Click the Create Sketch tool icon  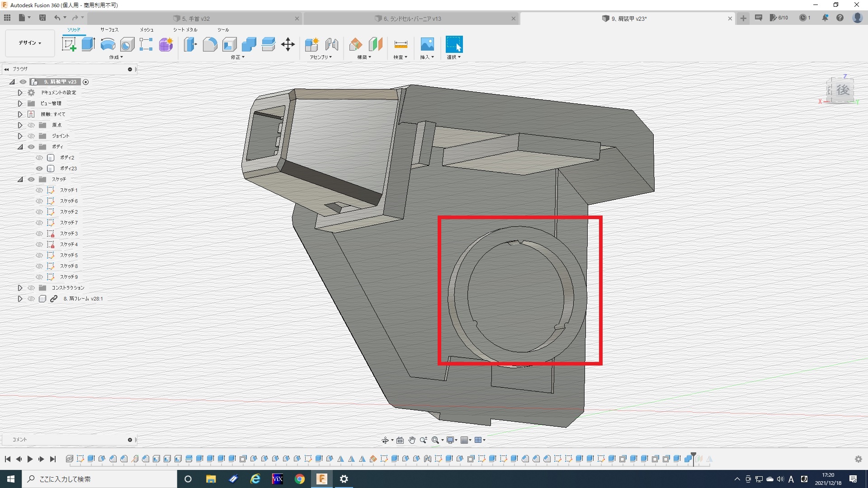pyautogui.click(x=69, y=44)
